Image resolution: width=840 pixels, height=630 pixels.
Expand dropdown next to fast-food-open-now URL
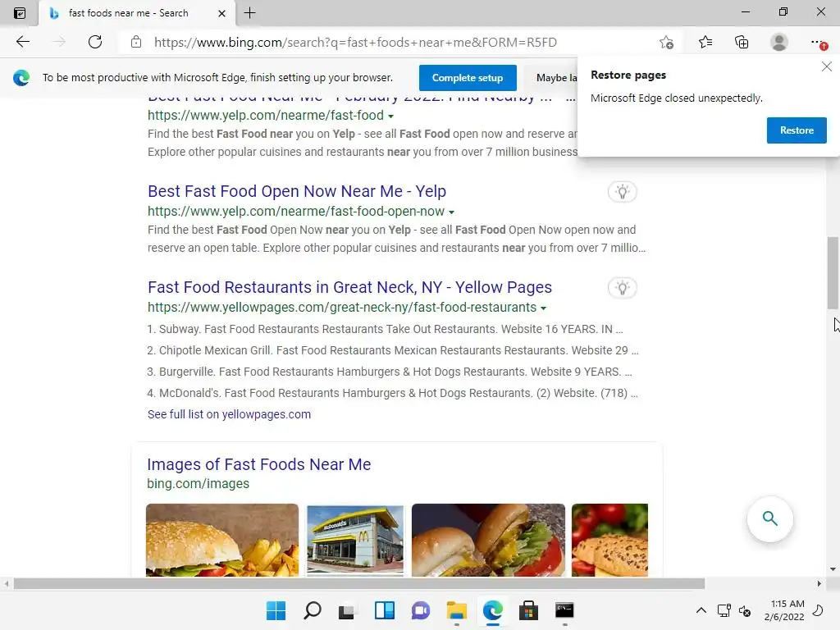[451, 212]
